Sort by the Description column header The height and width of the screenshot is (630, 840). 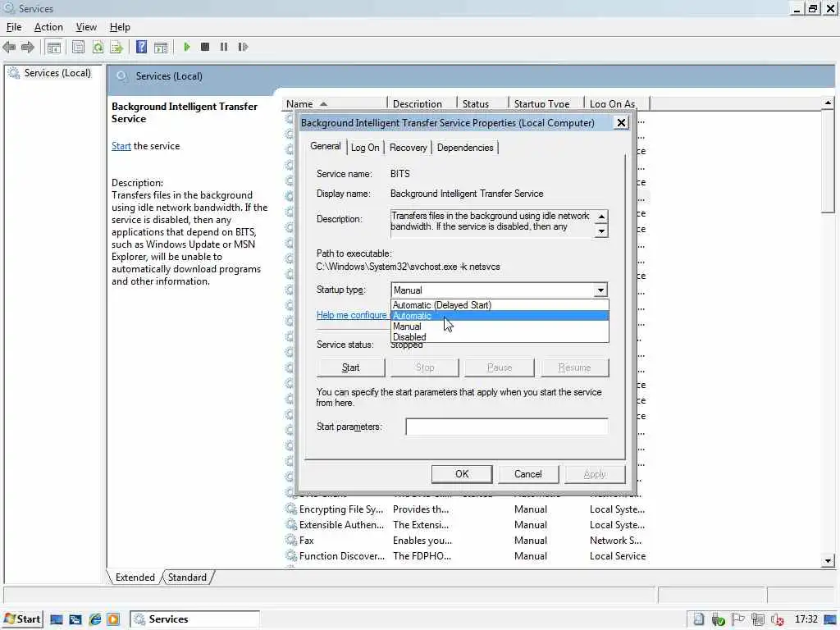422,104
